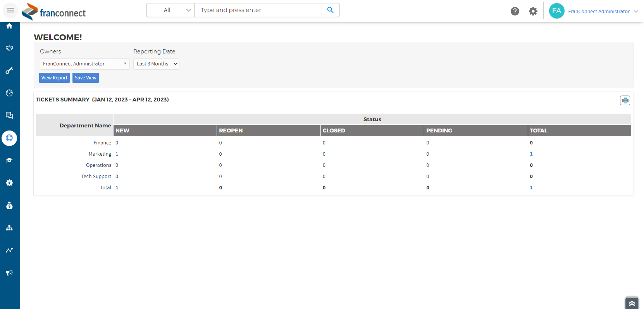Click the View Report button
Viewport: 644px width, 309px height.
54,78
